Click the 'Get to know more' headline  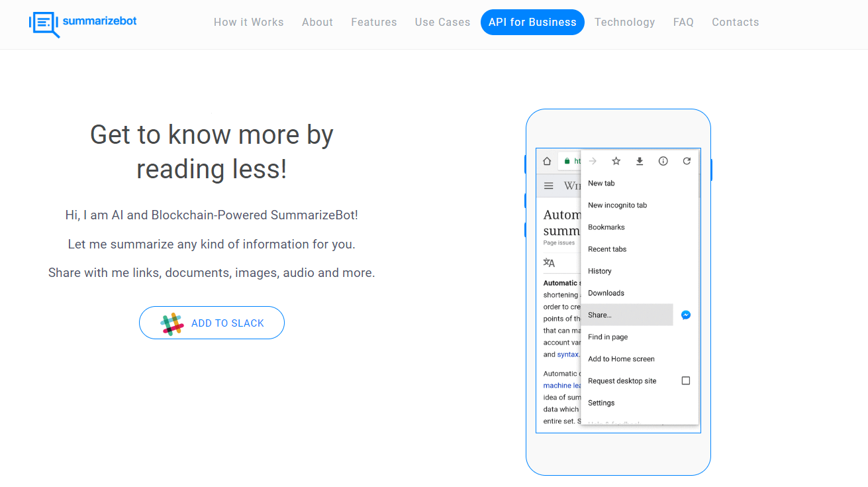(x=212, y=152)
